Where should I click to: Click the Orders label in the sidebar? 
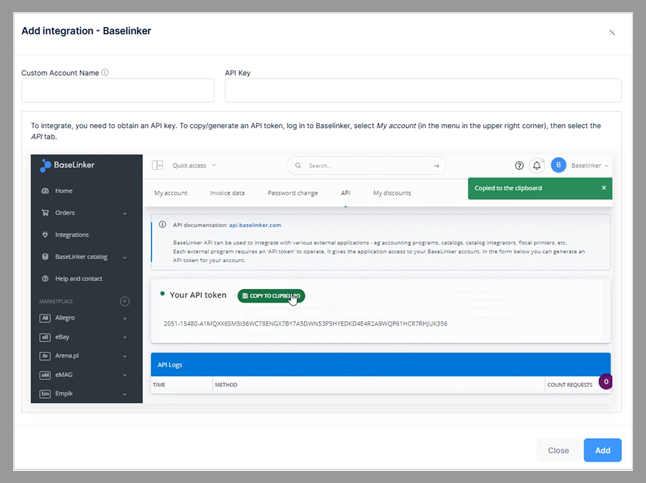point(65,213)
